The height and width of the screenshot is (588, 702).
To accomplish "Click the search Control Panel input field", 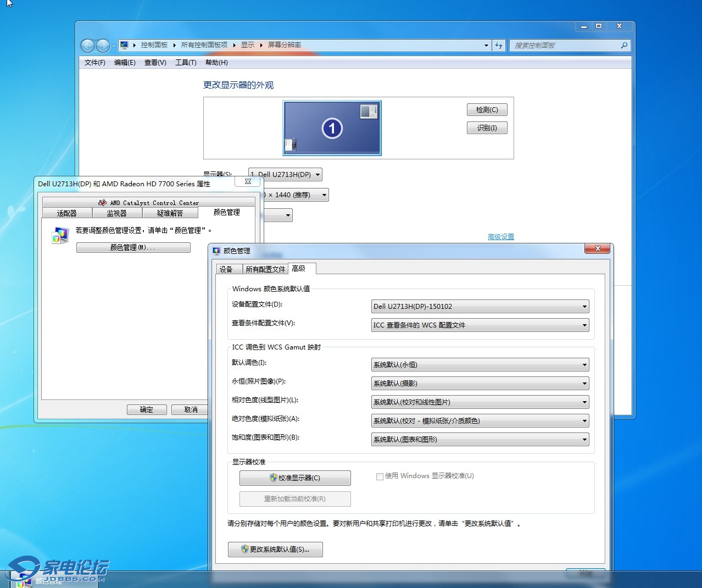I will [x=565, y=46].
